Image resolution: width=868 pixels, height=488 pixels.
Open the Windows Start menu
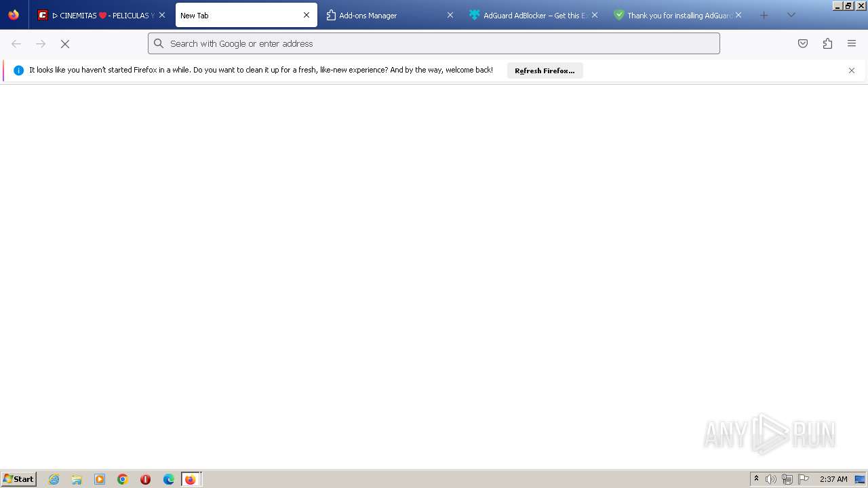[x=19, y=479]
